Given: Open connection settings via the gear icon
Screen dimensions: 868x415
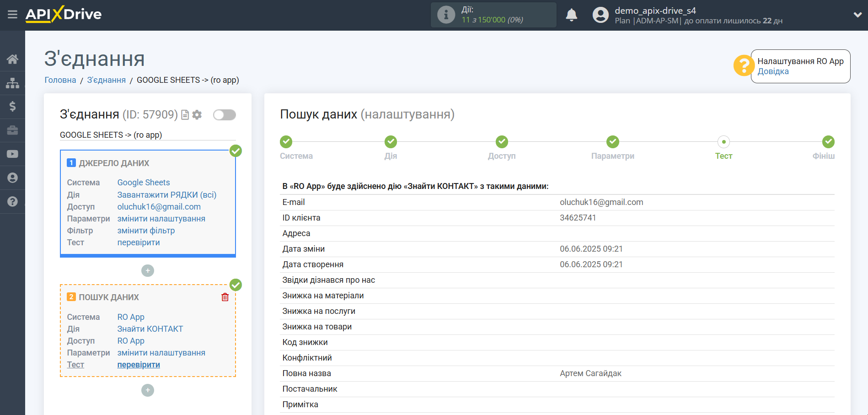Looking at the screenshot, I should (197, 115).
